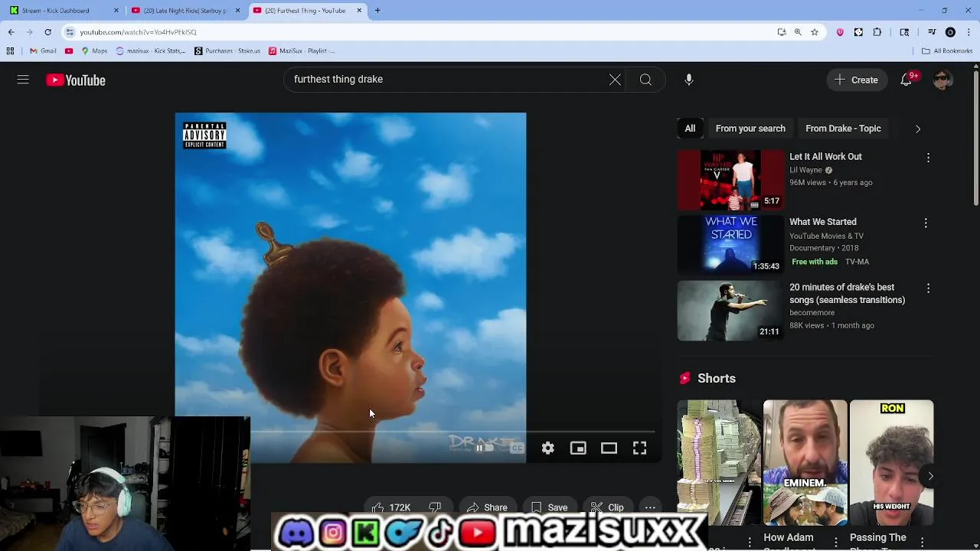Open the video player settings gear
Screen dimensions: 980x551
click(547, 448)
